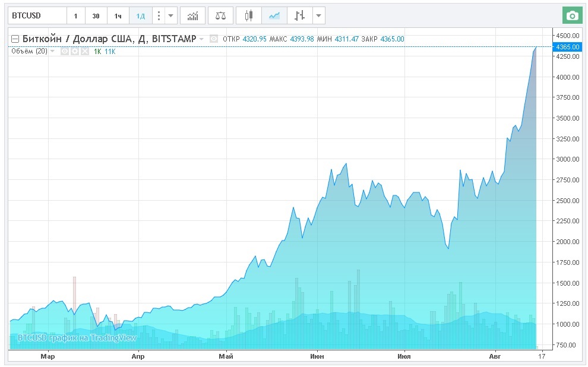Click the Июл date axis label
The image size is (588, 367).
404,356
